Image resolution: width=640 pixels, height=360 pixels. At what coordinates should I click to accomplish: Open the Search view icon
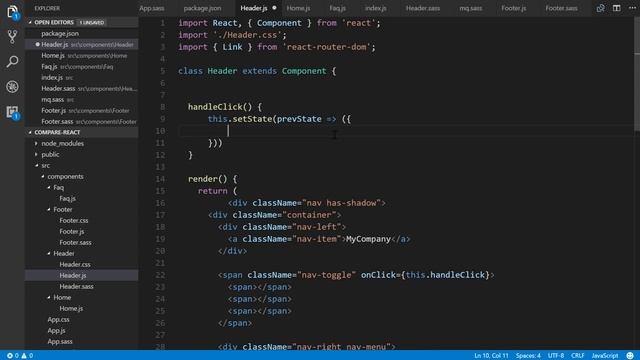coord(12,62)
